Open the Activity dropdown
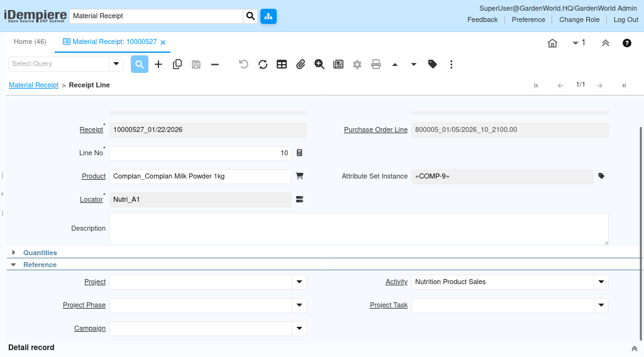Image resolution: width=644 pixels, height=357 pixels. [x=601, y=282]
